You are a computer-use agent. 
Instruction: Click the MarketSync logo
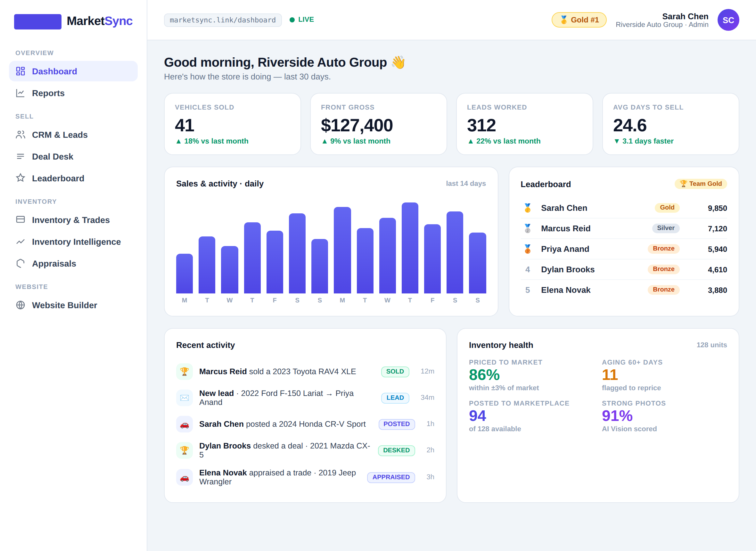(73, 21)
